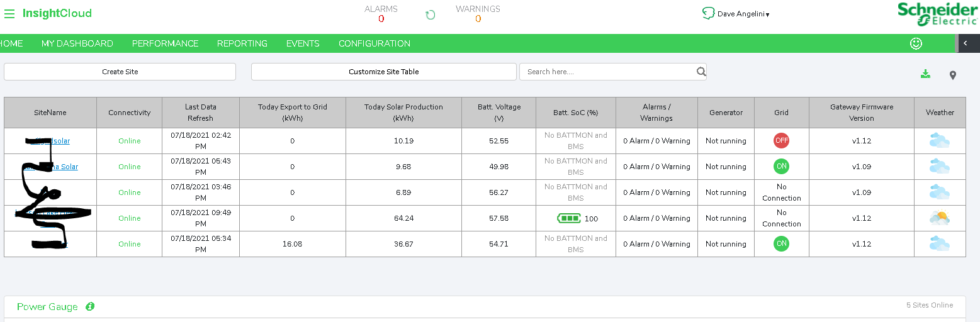The image size is (980, 322).
Task: Click the Batt. SoC (%) column header
Action: [x=576, y=113]
